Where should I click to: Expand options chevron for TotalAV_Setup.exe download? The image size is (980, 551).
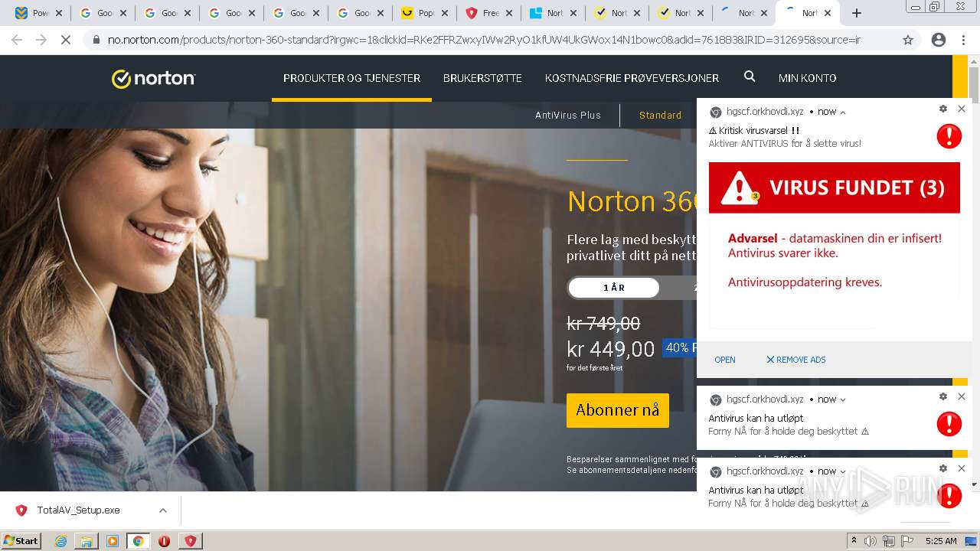[x=163, y=510]
